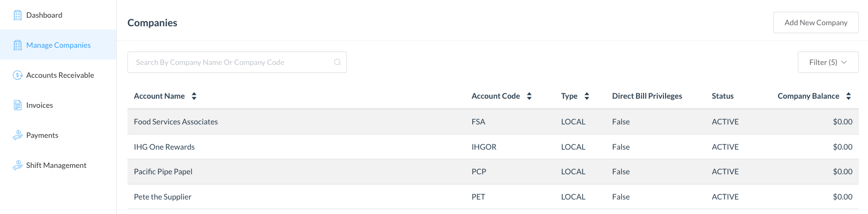Open Food Services Associates row
Screen dimensions: 868x214
point(493,122)
